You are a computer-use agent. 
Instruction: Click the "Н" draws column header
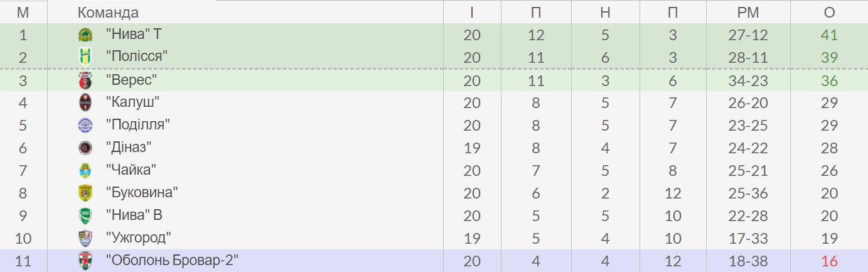605,13
